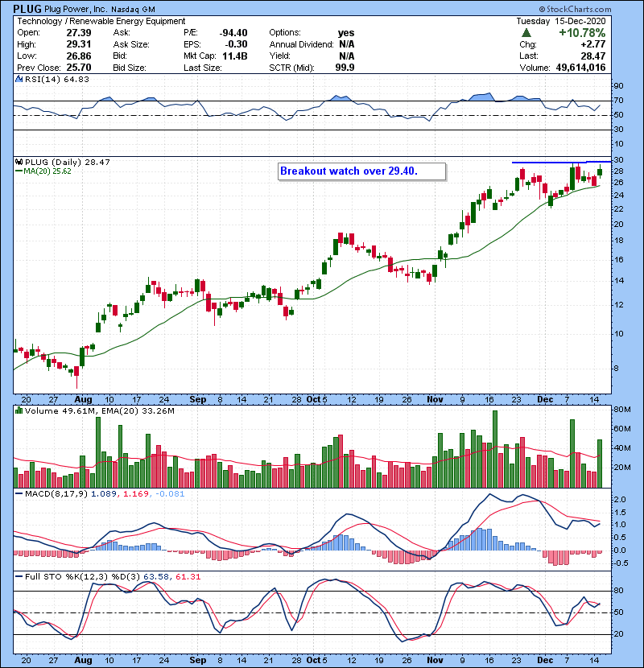The image size is (644, 668).
Task: Click the Mkt Cap value 11.4B
Action: coord(235,56)
